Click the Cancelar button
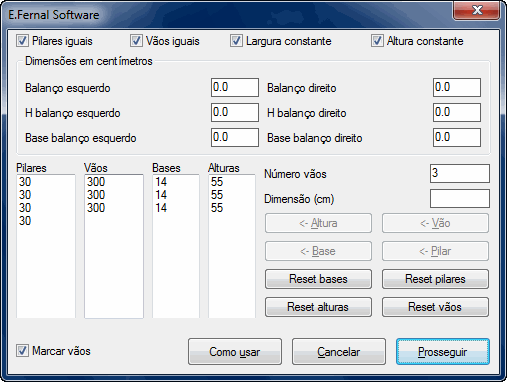 pos(339,352)
